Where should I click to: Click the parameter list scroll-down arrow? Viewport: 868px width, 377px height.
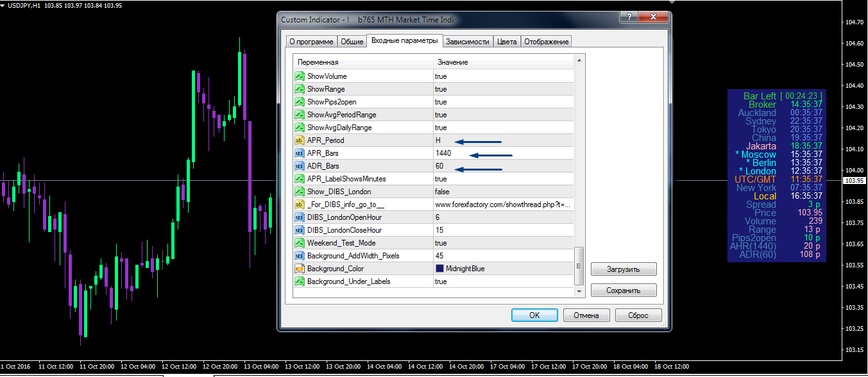579,292
